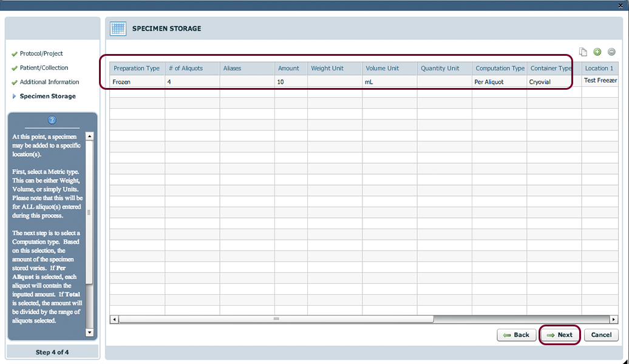Click the empty Aliases cell in first row
This screenshot has width=629, height=364.
247,82
